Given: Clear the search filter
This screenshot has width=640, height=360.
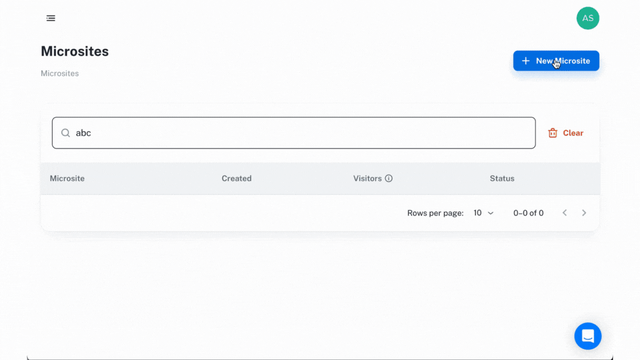Looking at the screenshot, I should pyautogui.click(x=565, y=133).
